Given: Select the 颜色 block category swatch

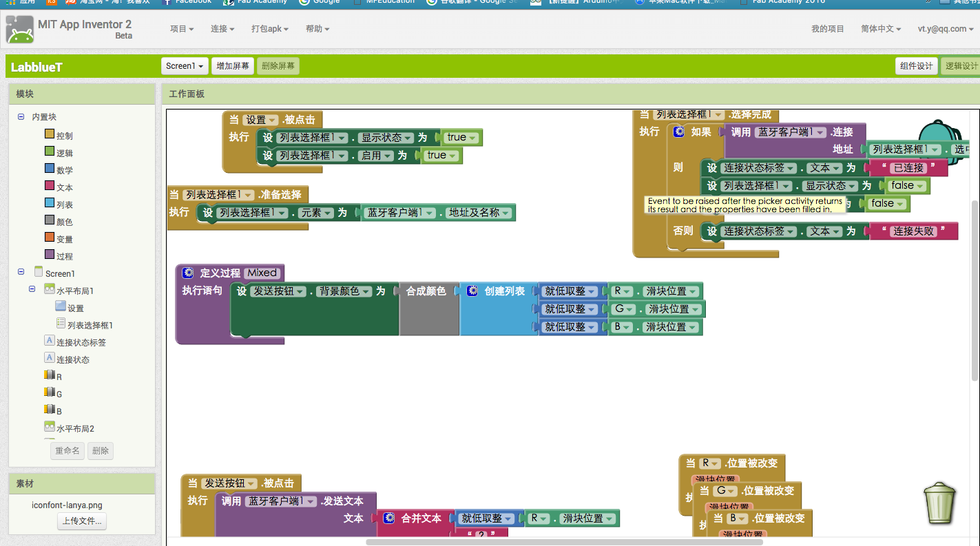Looking at the screenshot, I should tap(49, 220).
